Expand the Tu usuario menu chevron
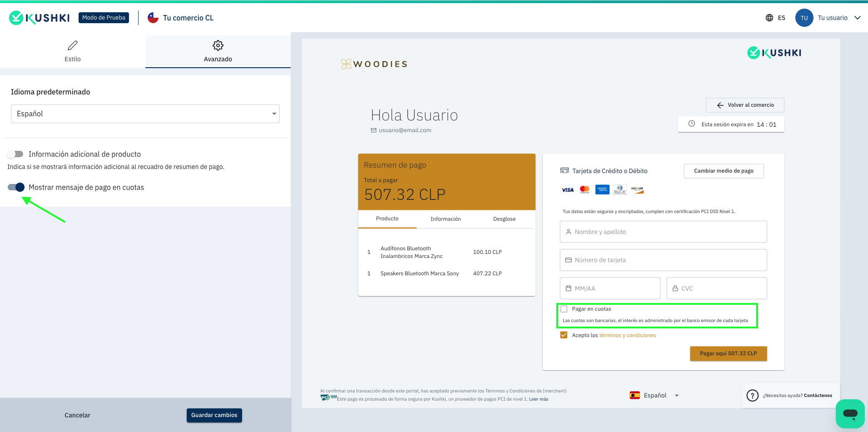The height and width of the screenshot is (432, 868). (858, 18)
